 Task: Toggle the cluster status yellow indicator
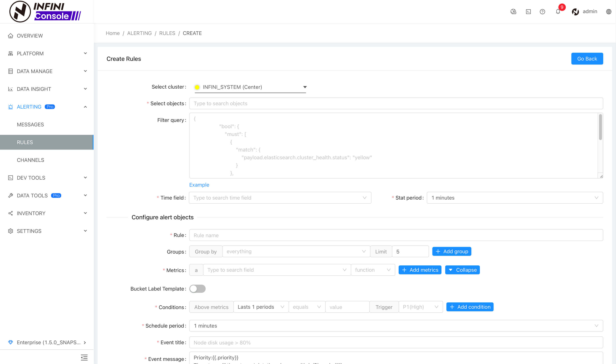(196, 87)
